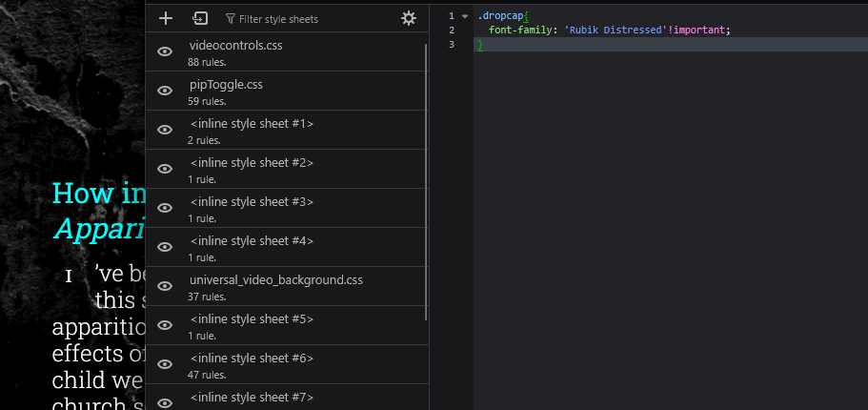Hide universal_video_background.css using its eye icon
This screenshot has height=410, width=868.
click(x=165, y=286)
